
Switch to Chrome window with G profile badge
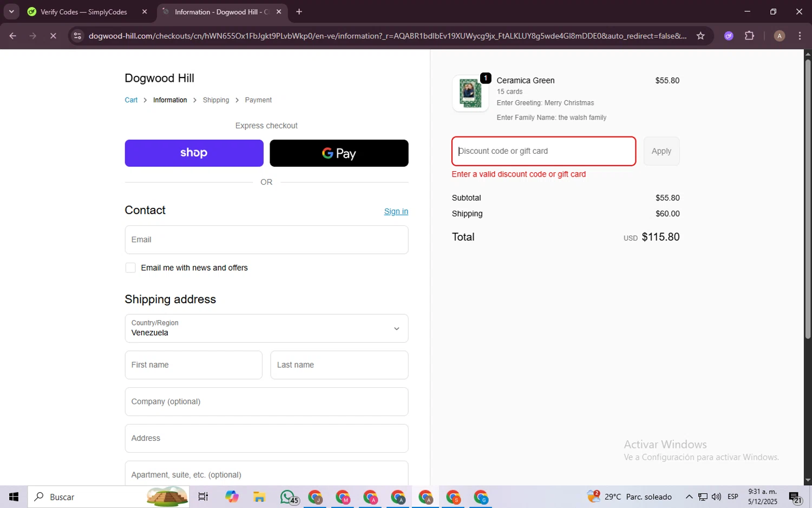click(481, 497)
